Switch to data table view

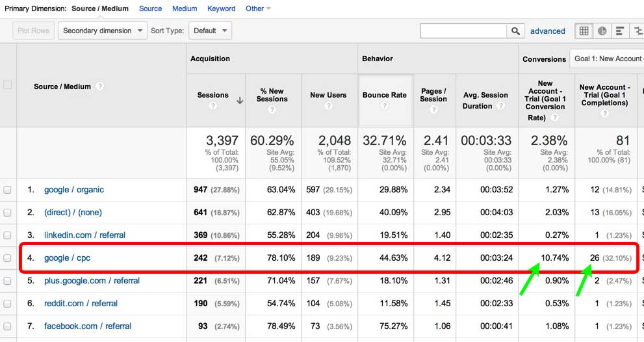584,31
